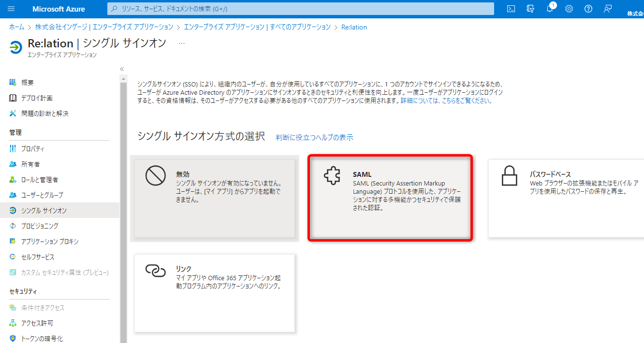
Task: Open 問題の診断と解決 in the sidebar
Action: click(x=45, y=114)
